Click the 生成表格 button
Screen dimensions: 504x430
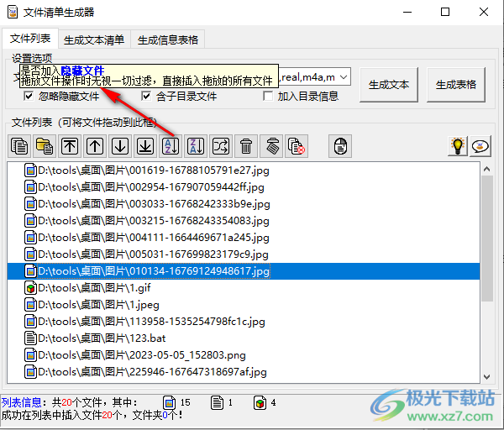456,85
